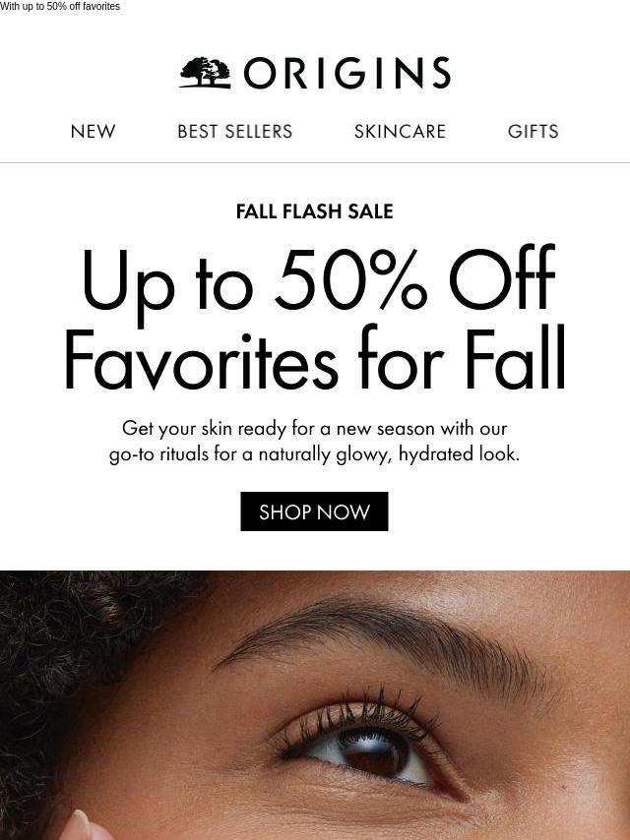Click the SHOP NOW button
This screenshot has height=840, width=630.
[314, 511]
